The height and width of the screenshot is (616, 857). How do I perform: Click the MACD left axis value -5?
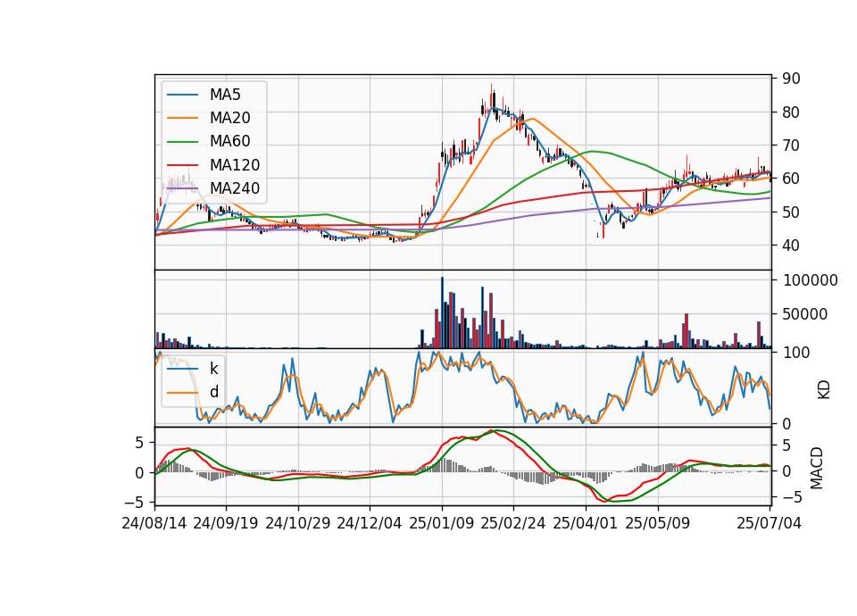(x=133, y=502)
